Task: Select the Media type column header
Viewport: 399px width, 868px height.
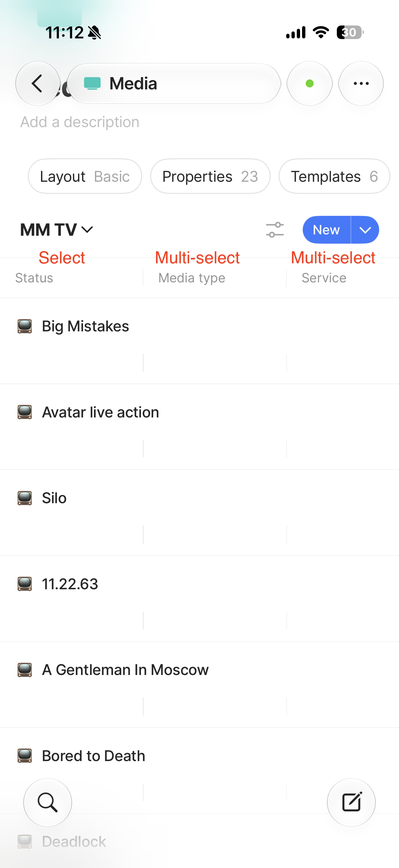Action: tap(192, 278)
